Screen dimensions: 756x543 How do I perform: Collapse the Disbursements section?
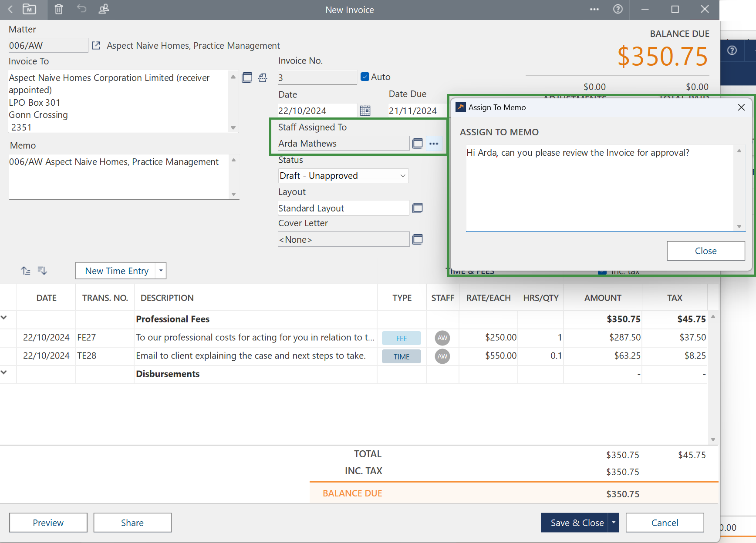[4, 372]
